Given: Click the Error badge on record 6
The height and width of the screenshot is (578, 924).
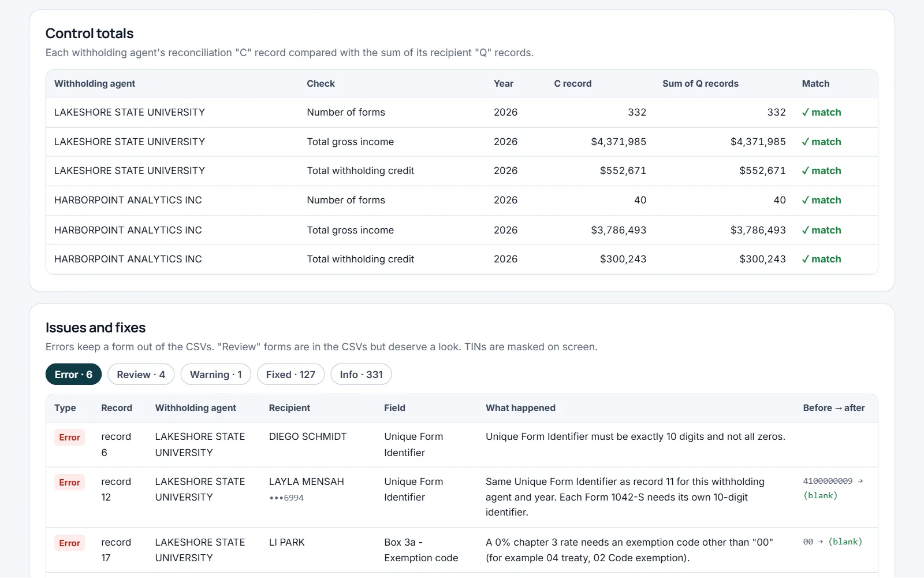Looking at the screenshot, I should coord(70,438).
